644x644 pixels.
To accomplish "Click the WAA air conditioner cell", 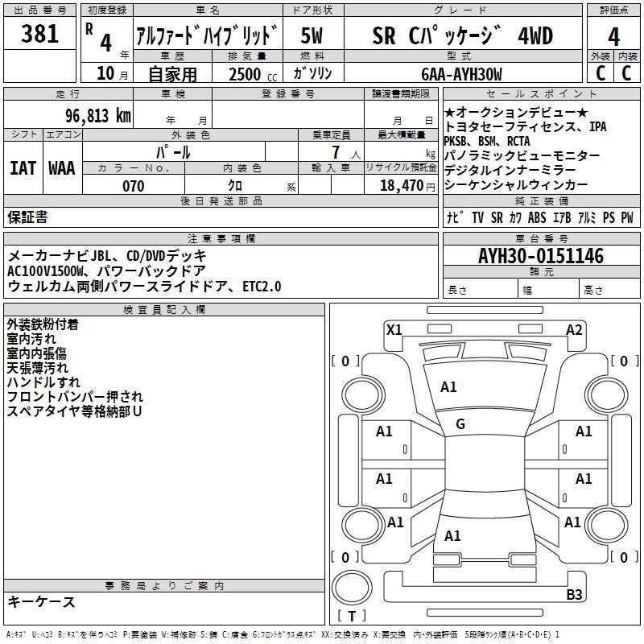I will [x=62, y=167].
